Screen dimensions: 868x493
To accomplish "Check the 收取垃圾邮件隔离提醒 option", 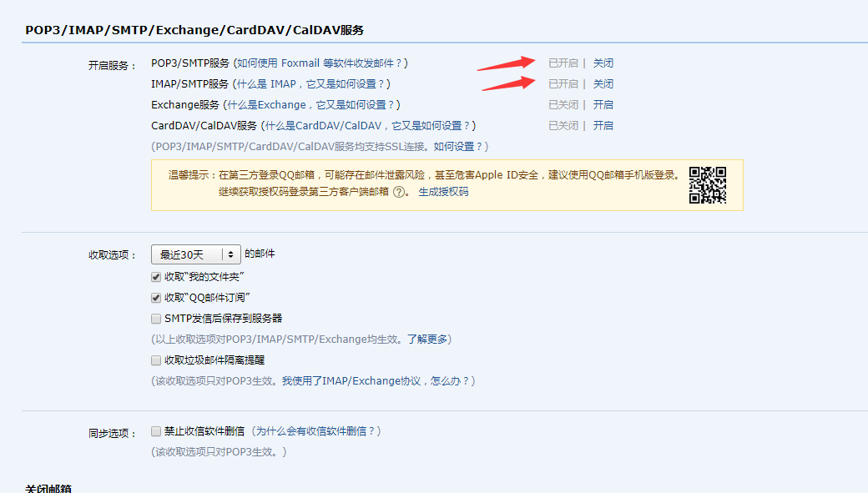I will click(x=156, y=360).
